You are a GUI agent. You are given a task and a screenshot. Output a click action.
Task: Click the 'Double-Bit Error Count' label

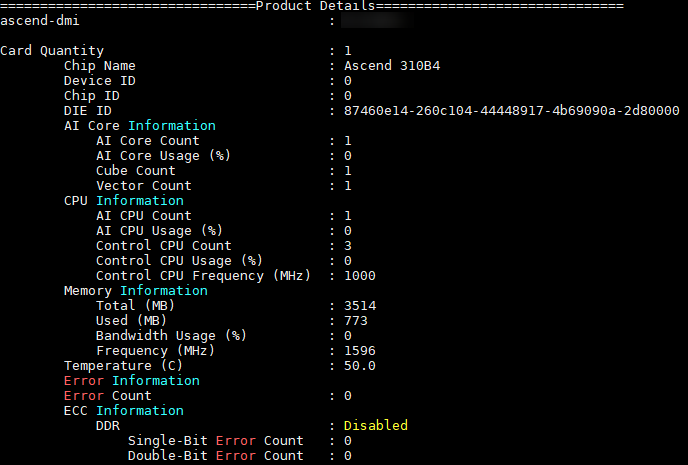pyautogui.click(x=215, y=455)
